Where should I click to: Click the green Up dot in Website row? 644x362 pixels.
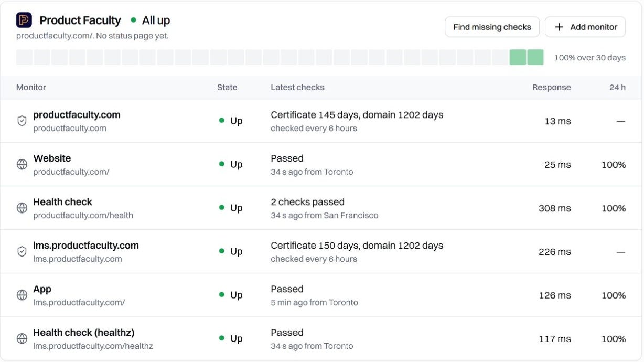[222, 164]
